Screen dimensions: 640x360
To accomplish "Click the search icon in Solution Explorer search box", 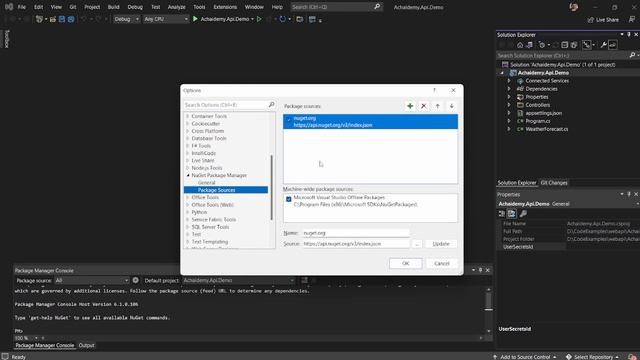I will pyautogui.click(x=632, y=55).
